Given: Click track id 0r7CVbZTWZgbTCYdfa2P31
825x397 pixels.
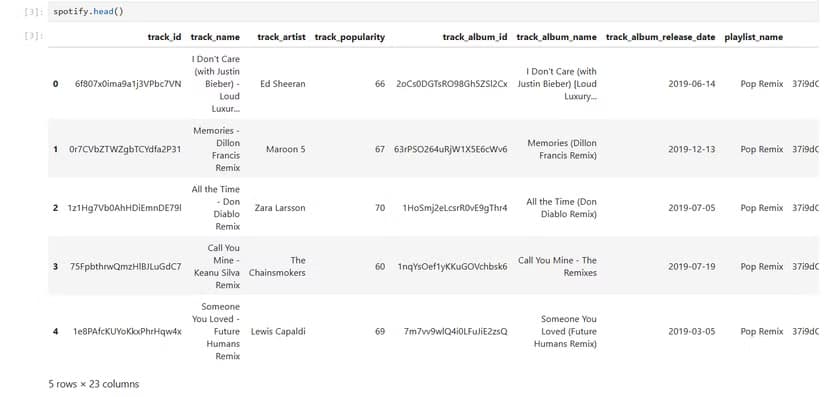Looking at the screenshot, I should [x=125, y=149].
